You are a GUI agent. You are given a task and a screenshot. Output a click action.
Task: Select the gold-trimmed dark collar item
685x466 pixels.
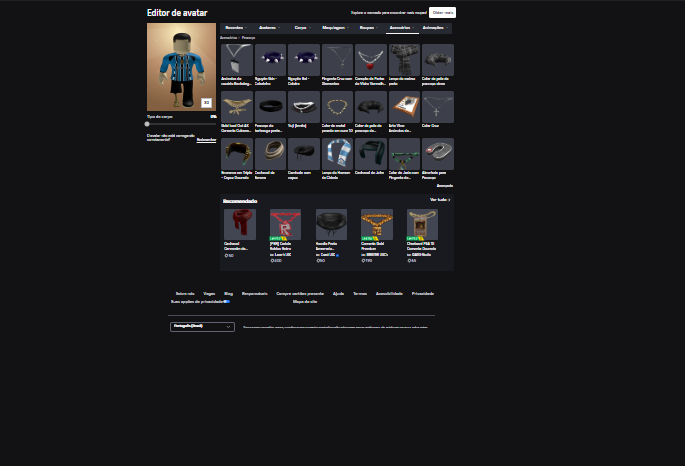(x=237, y=154)
